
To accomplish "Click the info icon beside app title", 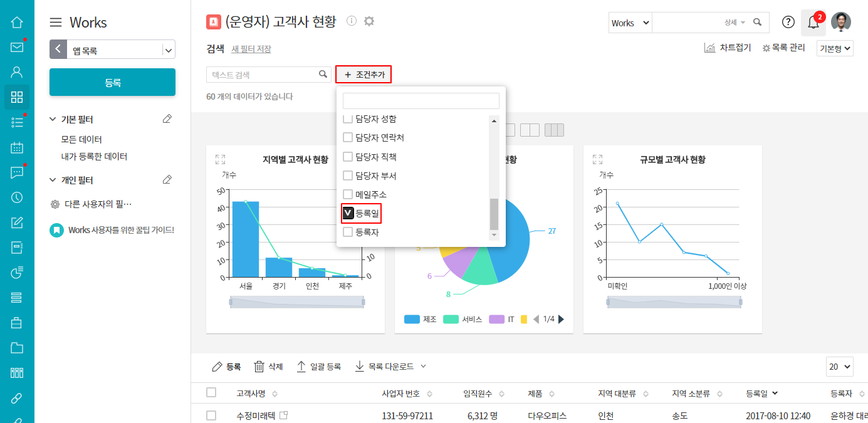I will click(x=352, y=21).
